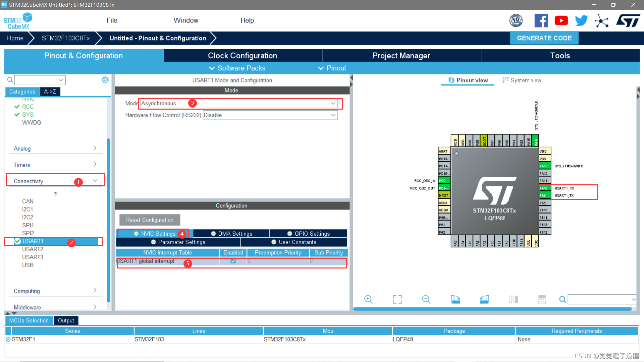Toggle the USART1 peripheral in Connectivity list
Screen dimensions: 644x362
click(x=33, y=241)
